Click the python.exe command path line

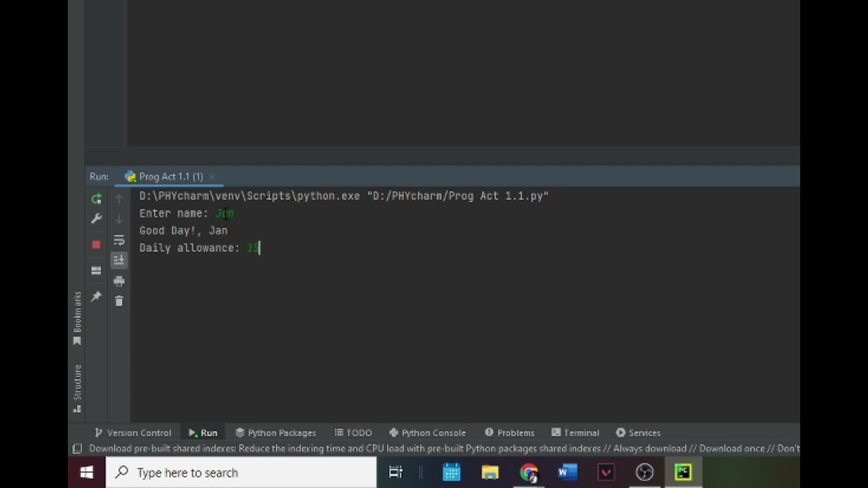[344, 196]
